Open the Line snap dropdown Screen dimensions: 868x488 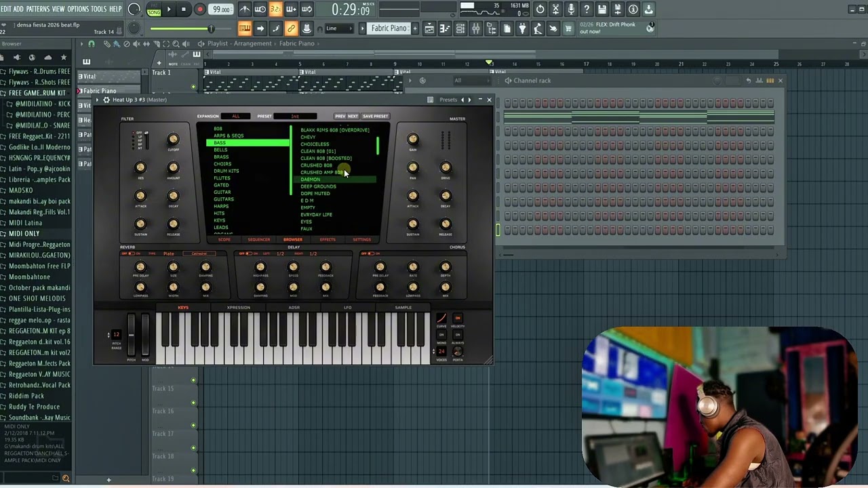338,28
